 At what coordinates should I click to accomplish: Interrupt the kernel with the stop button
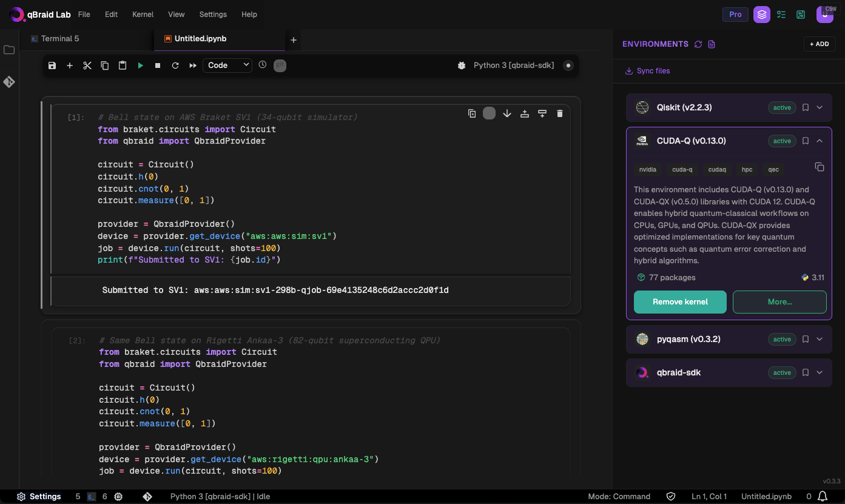(158, 66)
